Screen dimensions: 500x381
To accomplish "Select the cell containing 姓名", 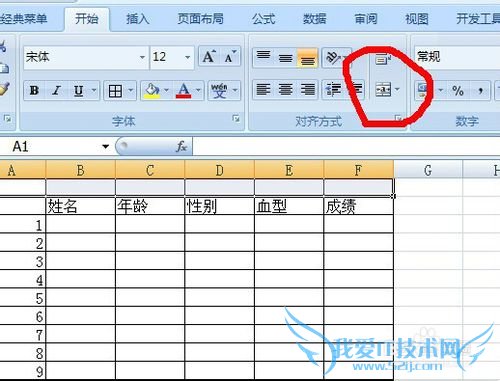I will (x=80, y=206).
